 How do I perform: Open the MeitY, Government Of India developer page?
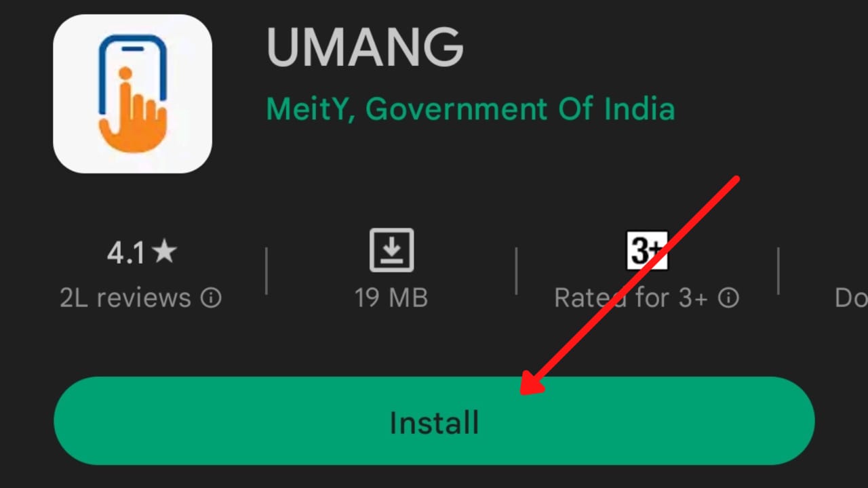[470, 110]
